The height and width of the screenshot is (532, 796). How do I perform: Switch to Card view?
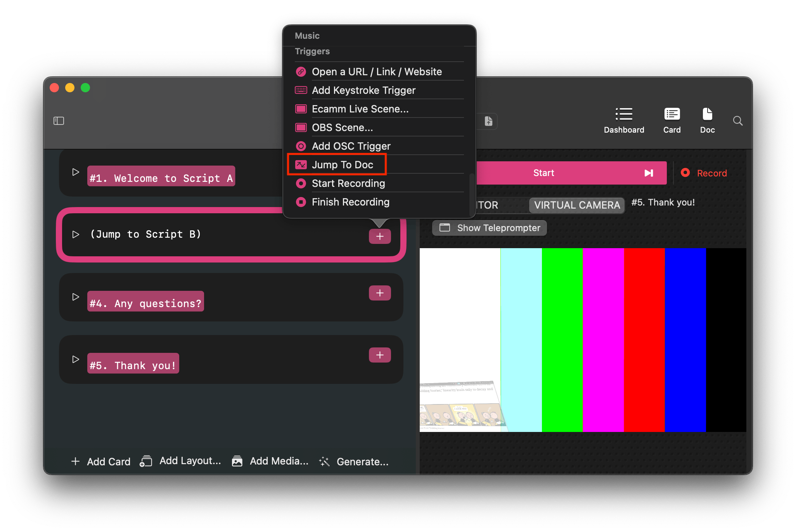point(671,121)
